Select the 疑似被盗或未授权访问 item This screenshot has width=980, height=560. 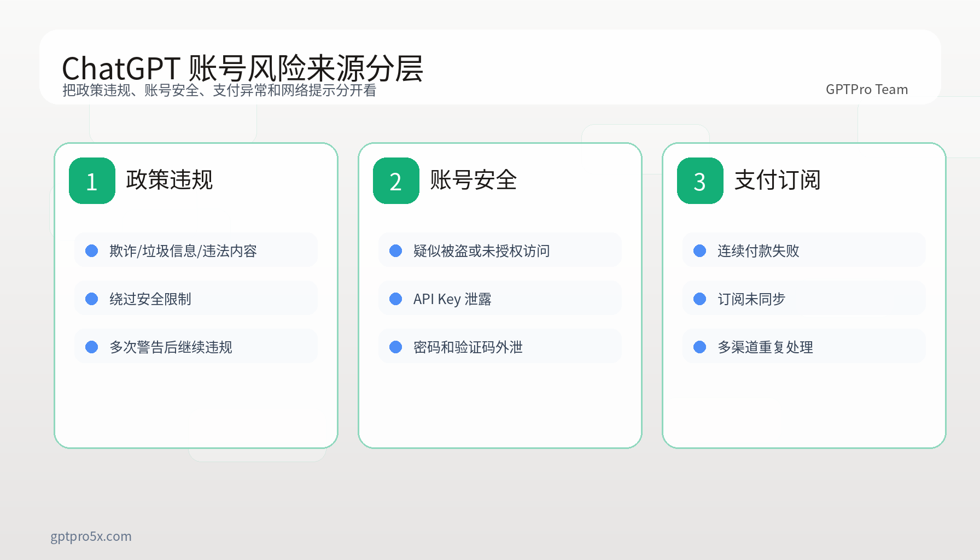(500, 250)
